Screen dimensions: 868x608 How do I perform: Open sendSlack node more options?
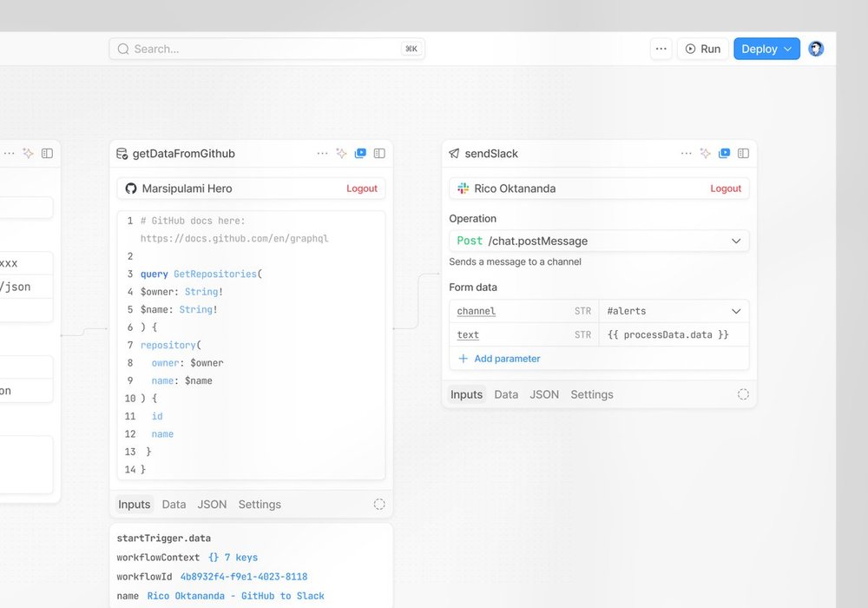coord(687,154)
